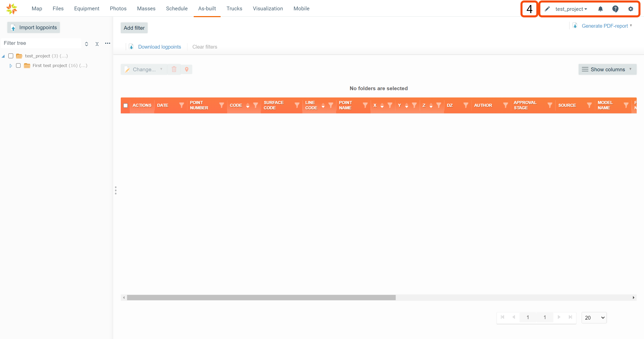Click the notifications bell icon
The width and height of the screenshot is (644, 339).
[x=600, y=9]
